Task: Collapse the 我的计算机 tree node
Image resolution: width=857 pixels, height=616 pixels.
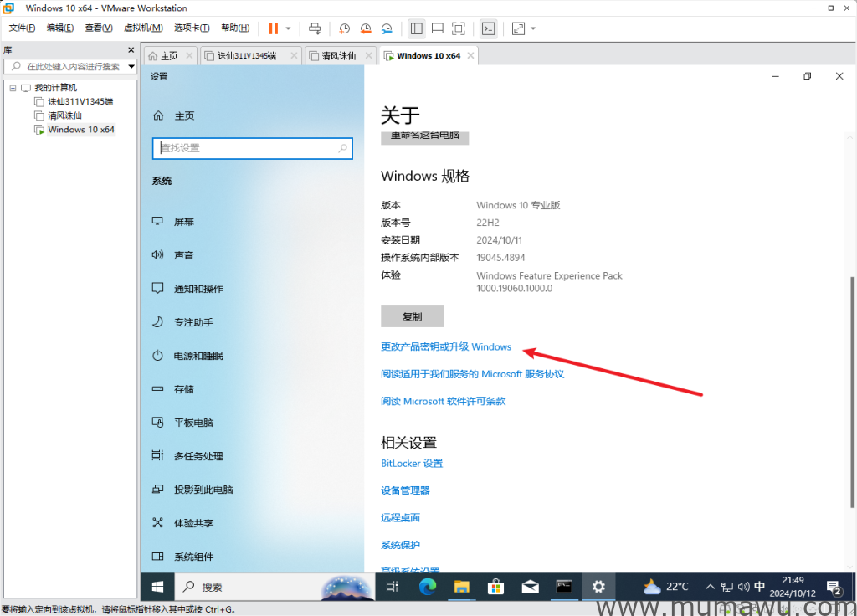Action: coord(13,88)
